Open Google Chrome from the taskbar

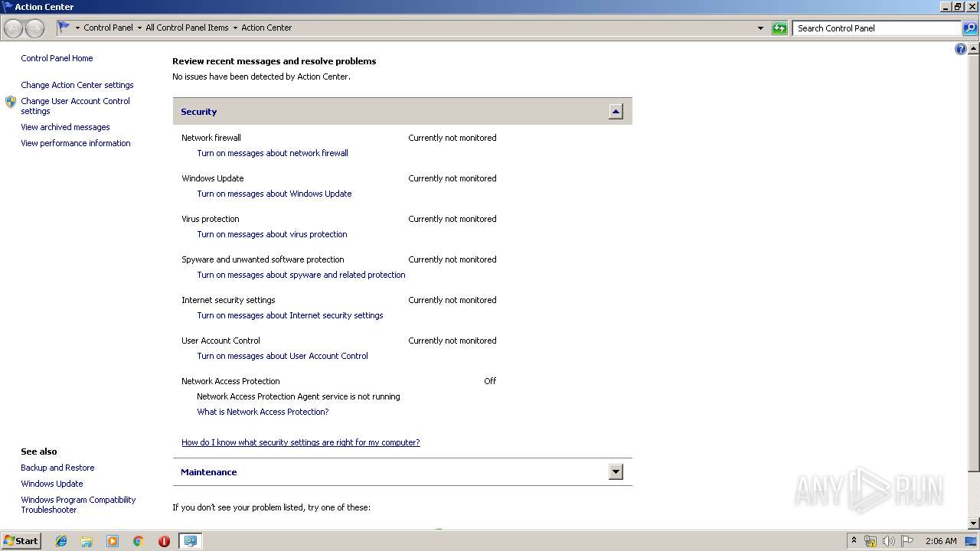(138, 541)
